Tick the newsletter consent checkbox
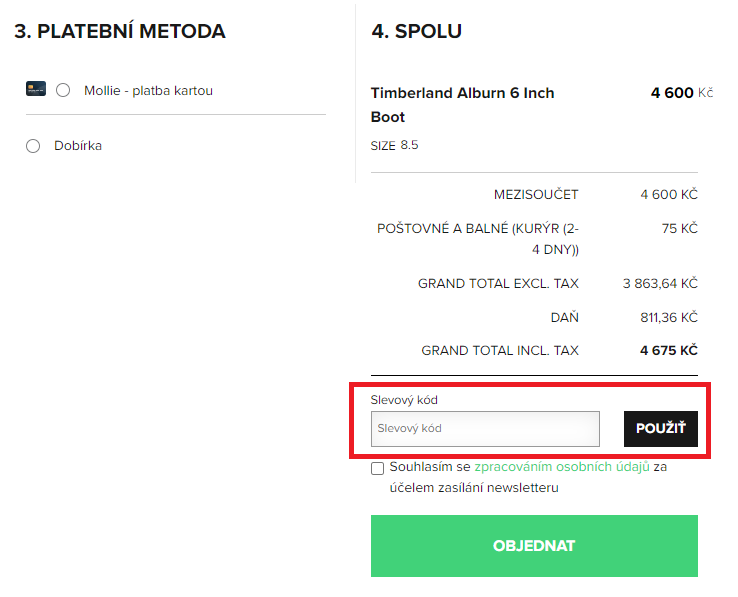738x597 pixels. [377, 468]
